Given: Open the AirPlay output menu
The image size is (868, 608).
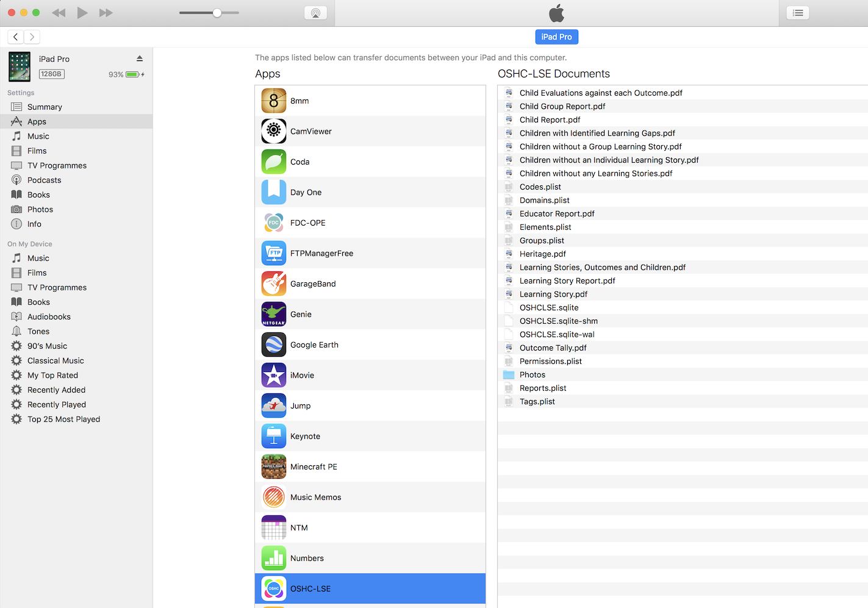Looking at the screenshot, I should point(315,13).
